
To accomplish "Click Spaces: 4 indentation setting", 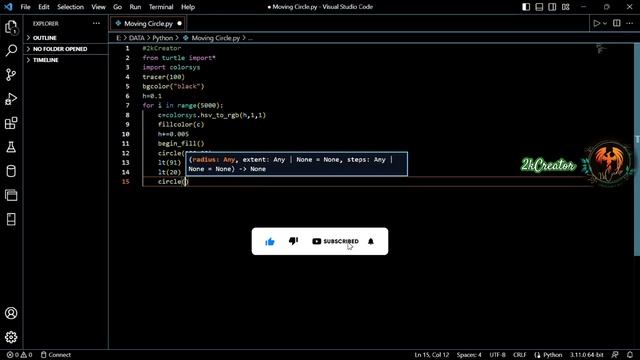I will click(469, 355).
